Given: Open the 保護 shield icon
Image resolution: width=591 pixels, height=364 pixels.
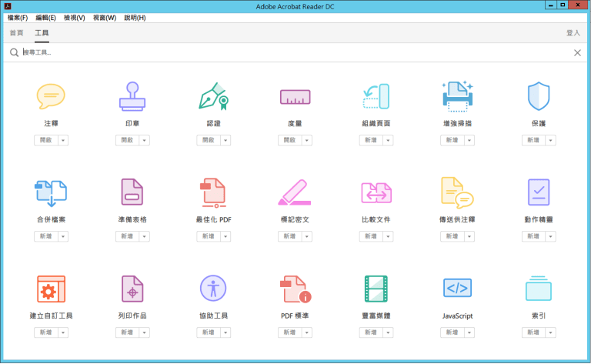Looking at the screenshot, I should click(539, 96).
